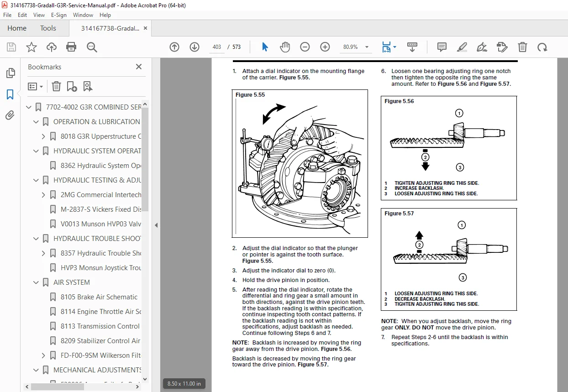Open the File menu
This screenshot has height=392, width=568.
click(7, 15)
